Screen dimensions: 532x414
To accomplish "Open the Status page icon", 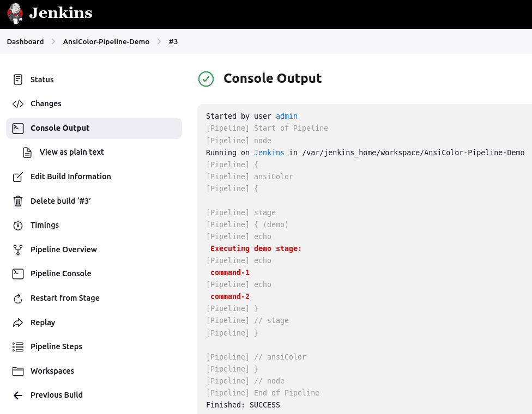I will point(18,80).
